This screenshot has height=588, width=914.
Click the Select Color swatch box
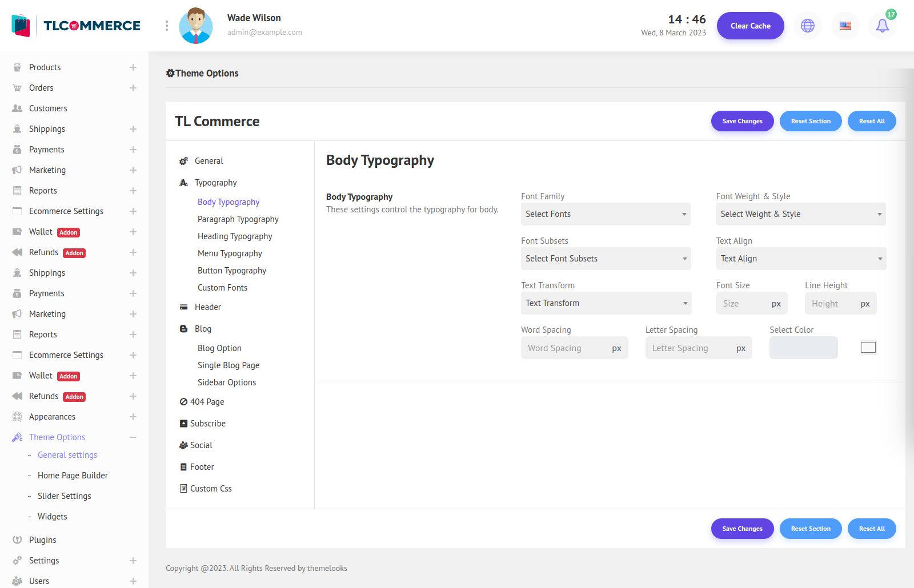pos(868,348)
